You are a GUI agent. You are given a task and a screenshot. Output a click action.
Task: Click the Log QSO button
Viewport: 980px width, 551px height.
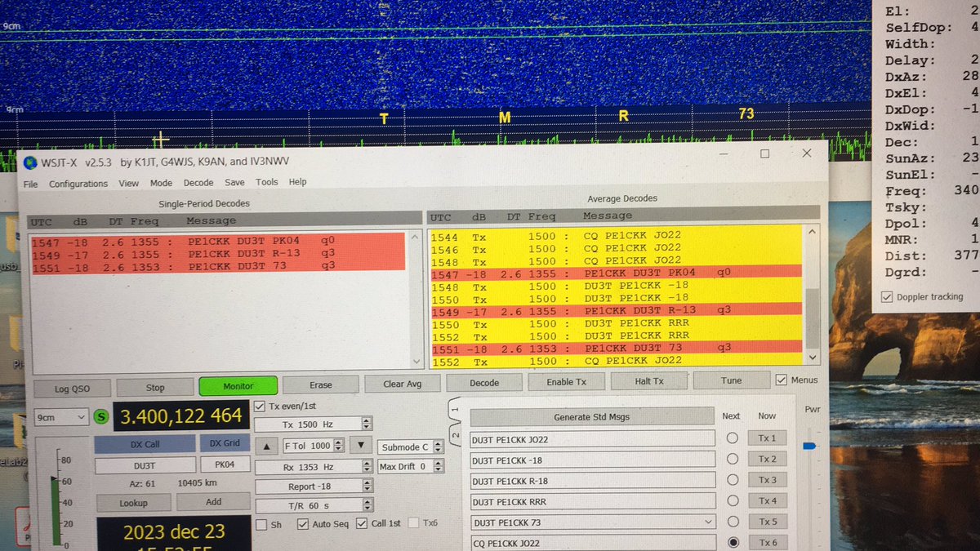point(72,388)
